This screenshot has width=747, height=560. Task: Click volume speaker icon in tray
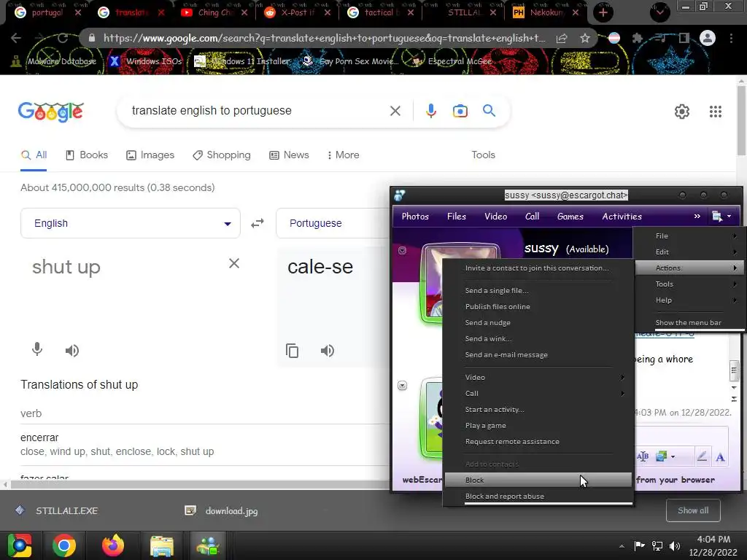coord(675,546)
